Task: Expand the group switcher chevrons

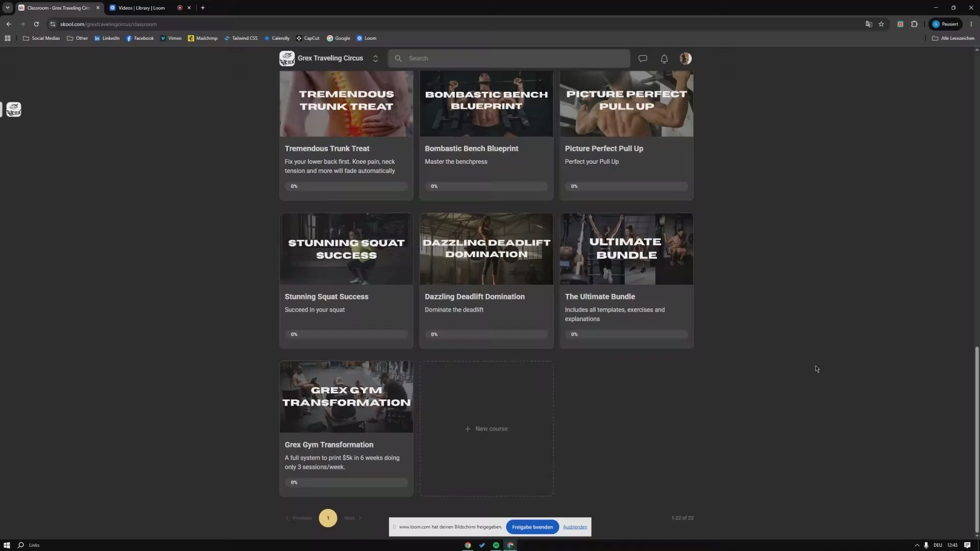Action: (x=376, y=59)
